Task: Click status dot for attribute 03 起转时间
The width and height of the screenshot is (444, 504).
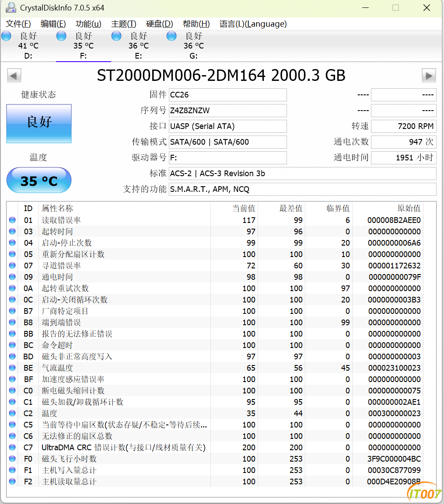Action: coord(12,231)
